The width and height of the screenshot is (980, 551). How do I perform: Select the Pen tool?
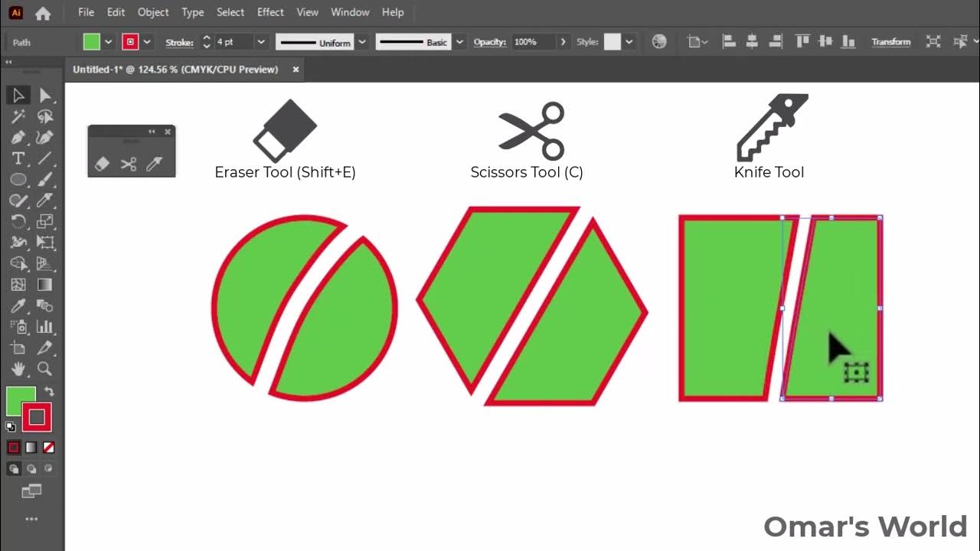tap(18, 138)
